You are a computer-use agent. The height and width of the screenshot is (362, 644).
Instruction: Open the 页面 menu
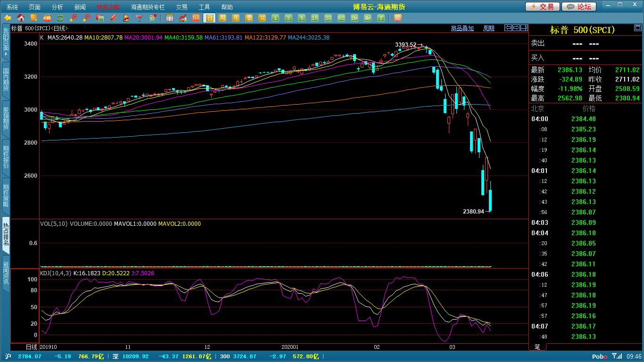click(34, 7)
